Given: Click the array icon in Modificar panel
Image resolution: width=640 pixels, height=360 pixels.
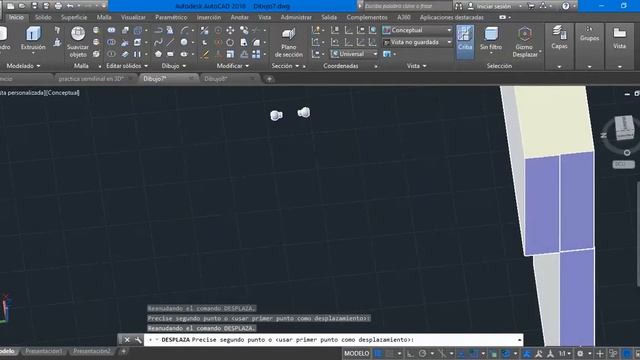Looking at the screenshot, I should click(x=256, y=54).
